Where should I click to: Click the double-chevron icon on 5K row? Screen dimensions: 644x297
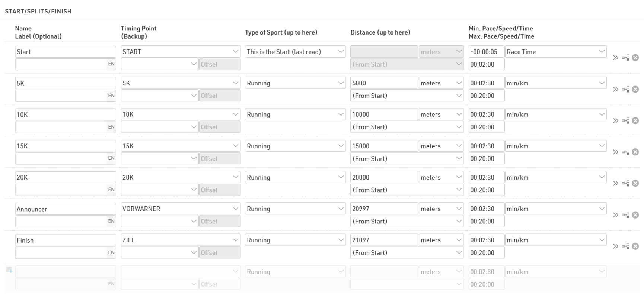(615, 89)
